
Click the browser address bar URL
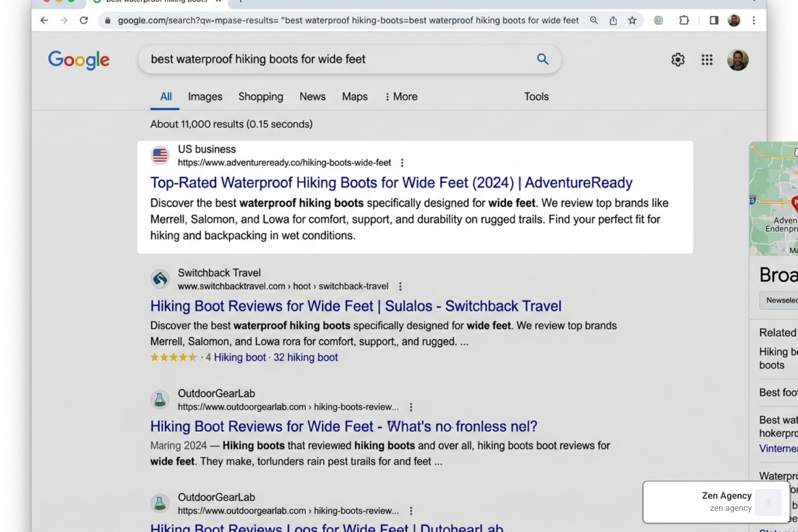pos(348,20)
